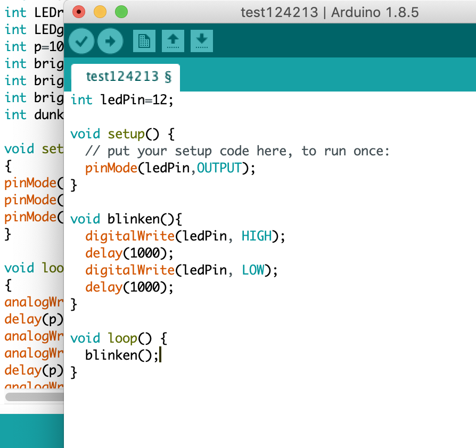The image size is (476, 448).
Task: Click the setup code comment line
Action: (x=237, y=151)
